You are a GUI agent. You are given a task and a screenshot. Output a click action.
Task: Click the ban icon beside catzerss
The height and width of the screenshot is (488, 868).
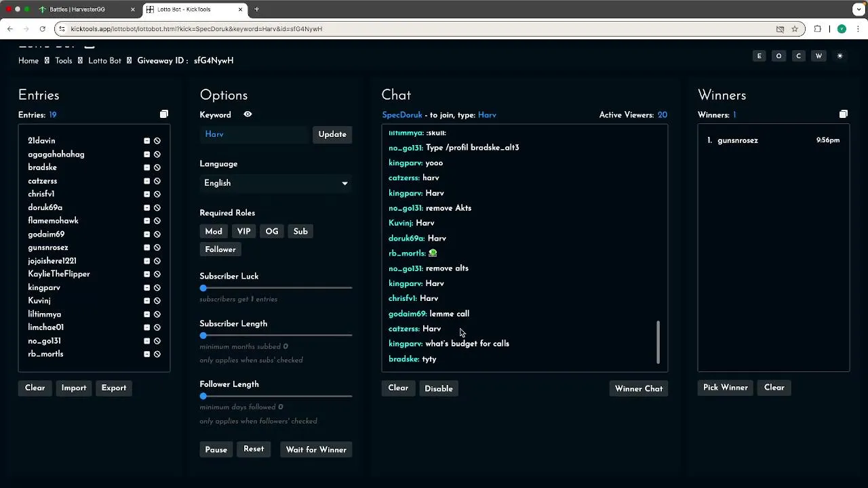click(157, 181)
